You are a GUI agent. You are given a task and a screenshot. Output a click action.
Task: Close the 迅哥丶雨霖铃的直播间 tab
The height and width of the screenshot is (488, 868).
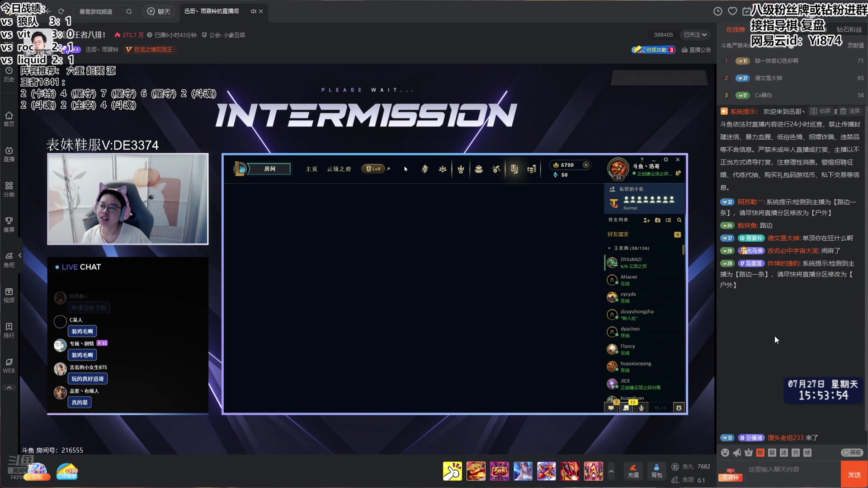tap(261, 11)
